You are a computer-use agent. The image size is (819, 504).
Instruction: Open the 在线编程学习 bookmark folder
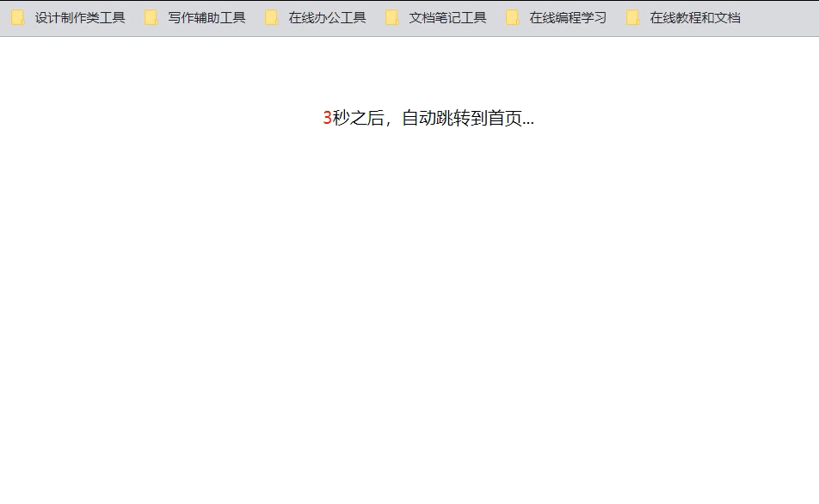[557, 18]
